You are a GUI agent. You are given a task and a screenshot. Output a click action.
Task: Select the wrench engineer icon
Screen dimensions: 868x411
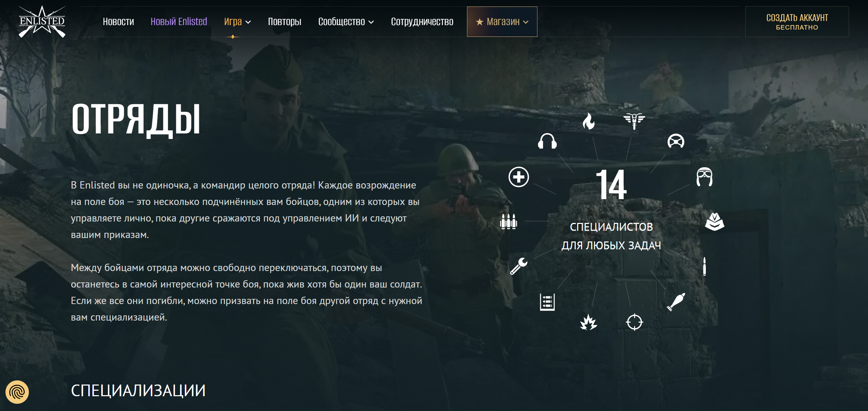pos(519,266)
